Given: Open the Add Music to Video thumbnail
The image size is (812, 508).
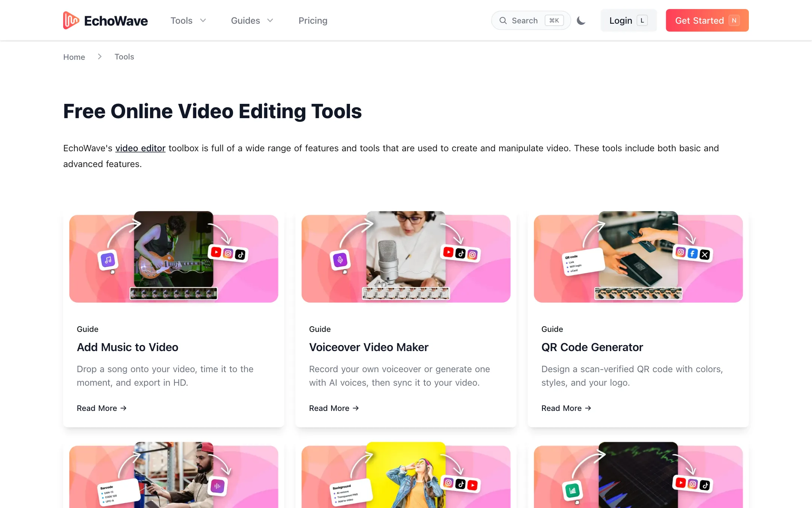Looking at the screenshot, I should coord(174,257).
